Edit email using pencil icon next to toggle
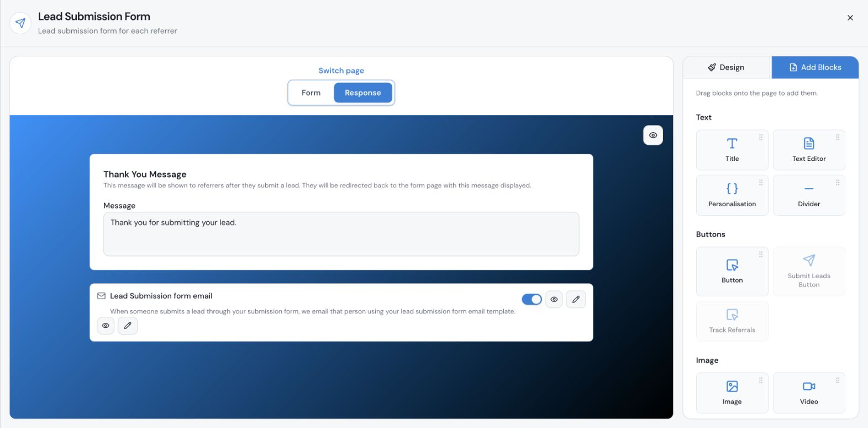This screenshot has height=428, width=868. tap(576, 299)
